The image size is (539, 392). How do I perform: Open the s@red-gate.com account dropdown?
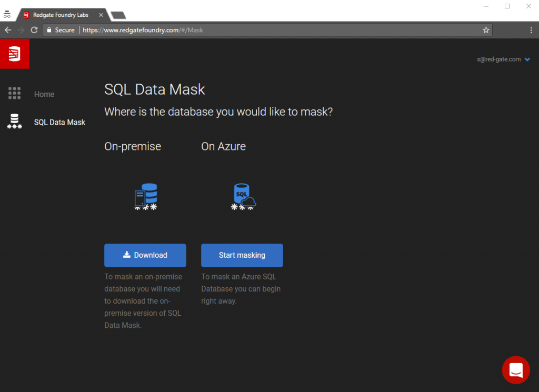pyautogui.click(x=503, y=59)
